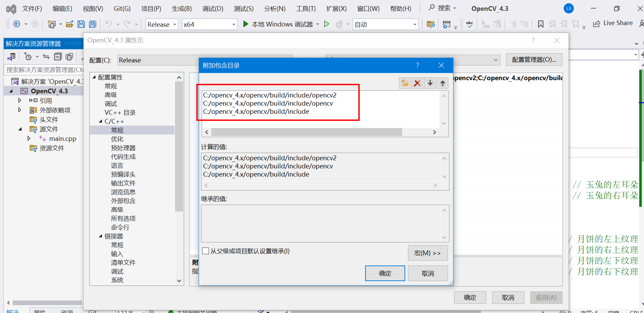Select VC++ 目录 in the property tree

pos(120,112)
